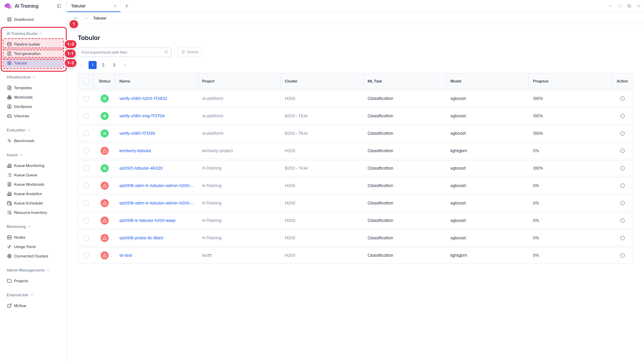
Task: Tick the kimberly-tabular row checkbox
Action: [x=86, y=151]
